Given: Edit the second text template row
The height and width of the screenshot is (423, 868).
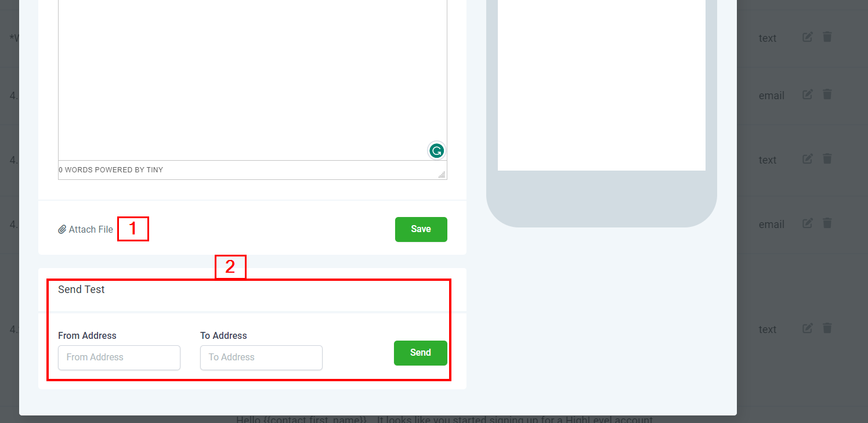Looking at the screenshot, I should pyautogui.click(x=808, y=159).
